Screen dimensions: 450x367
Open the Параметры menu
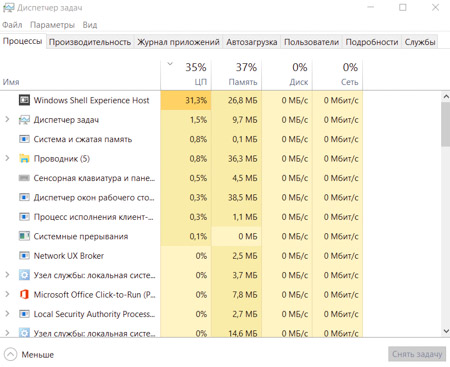(52, 25)
